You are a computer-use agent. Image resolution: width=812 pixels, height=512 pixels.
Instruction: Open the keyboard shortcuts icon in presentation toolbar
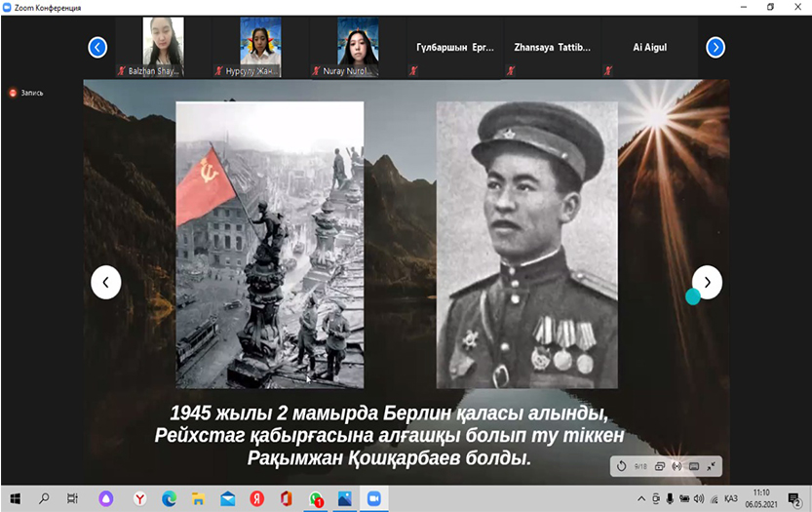[694, 466]
